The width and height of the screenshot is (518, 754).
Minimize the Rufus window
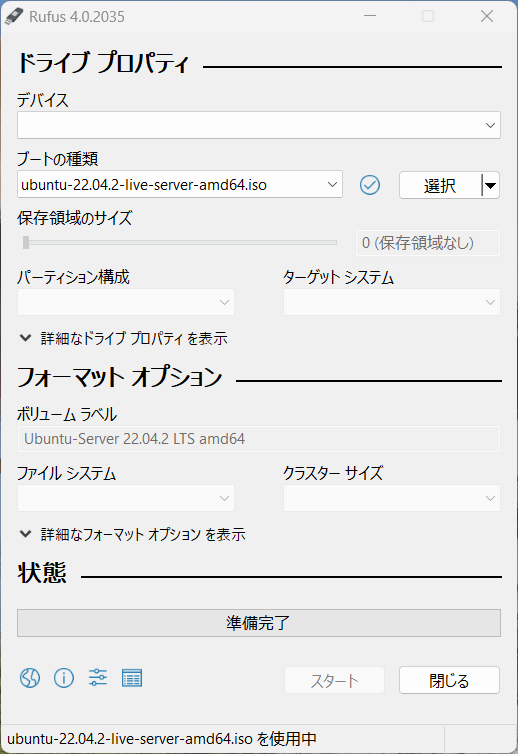click(370, 16)
